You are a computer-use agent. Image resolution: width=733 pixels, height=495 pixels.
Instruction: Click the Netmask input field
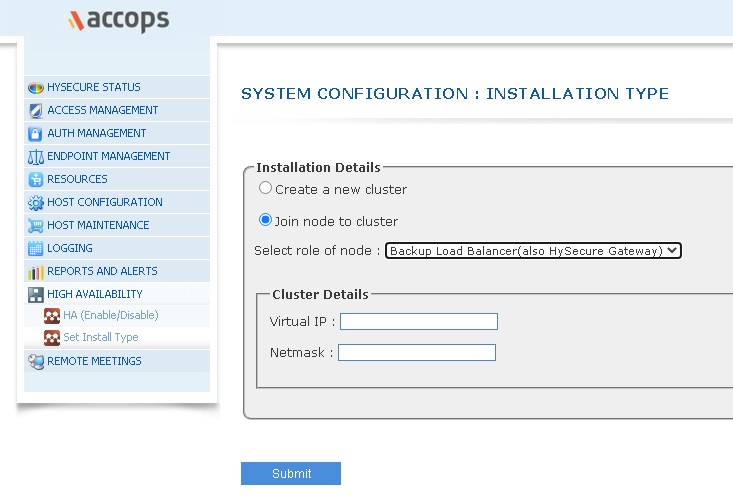[x=417, y=352]
